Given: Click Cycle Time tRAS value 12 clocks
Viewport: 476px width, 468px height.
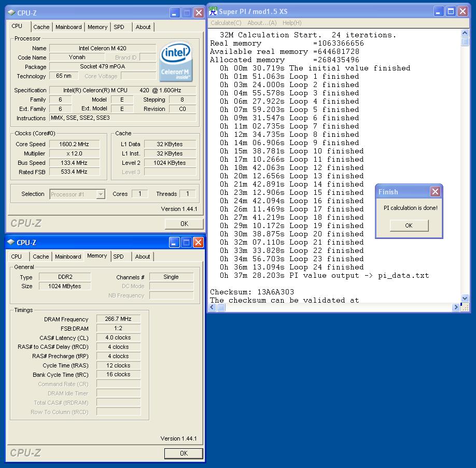Looking at the screenshot, I should tap(118, 365).
